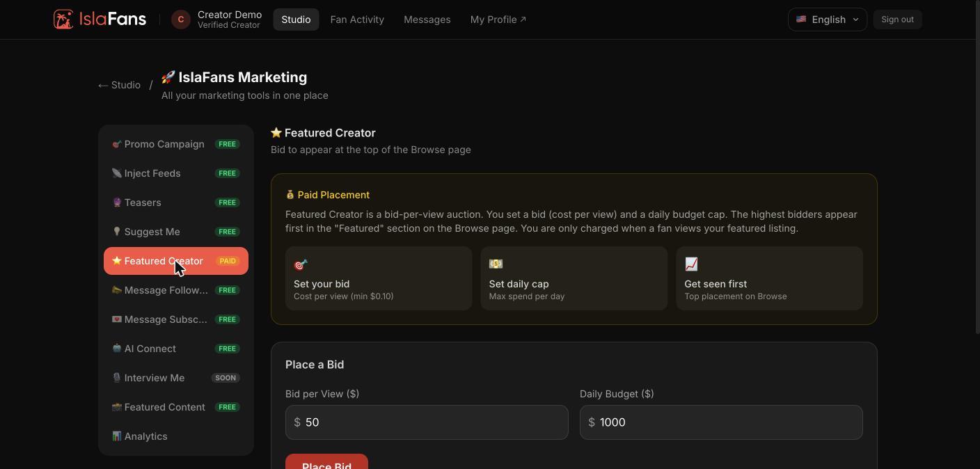Viewport: 980px width, 469px height.
Task: Click the Set your bid card
Action: [379, 278]
